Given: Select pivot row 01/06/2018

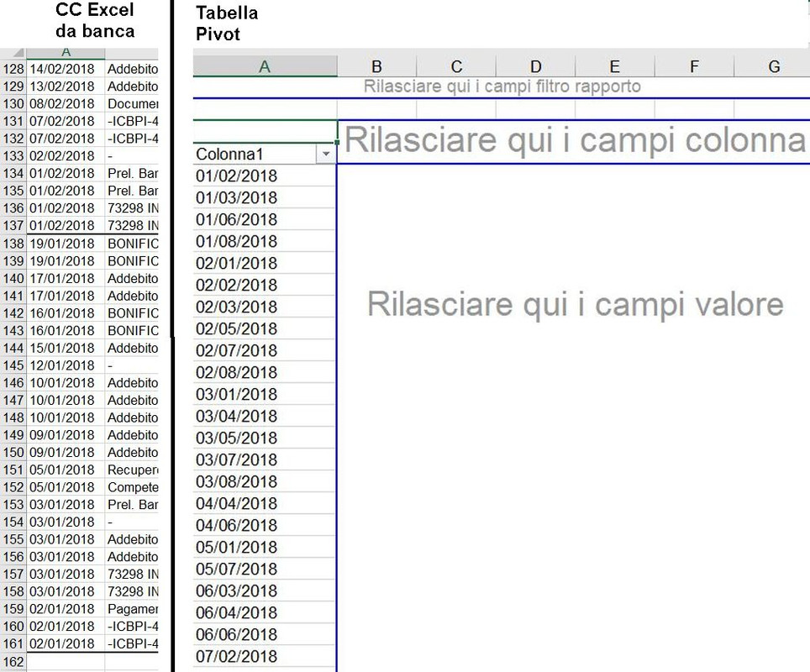Looking at the screenshot, I should pos(265,219).
